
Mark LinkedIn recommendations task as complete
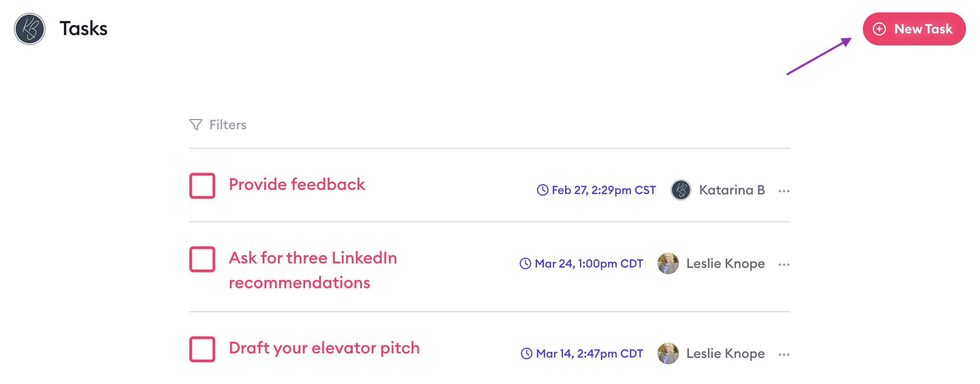tap(202, 259)
